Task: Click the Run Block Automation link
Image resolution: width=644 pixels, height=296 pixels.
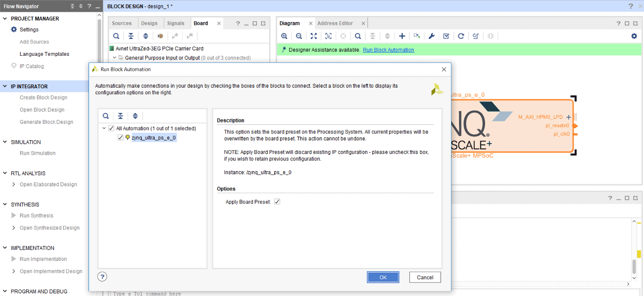Action: 388,50
